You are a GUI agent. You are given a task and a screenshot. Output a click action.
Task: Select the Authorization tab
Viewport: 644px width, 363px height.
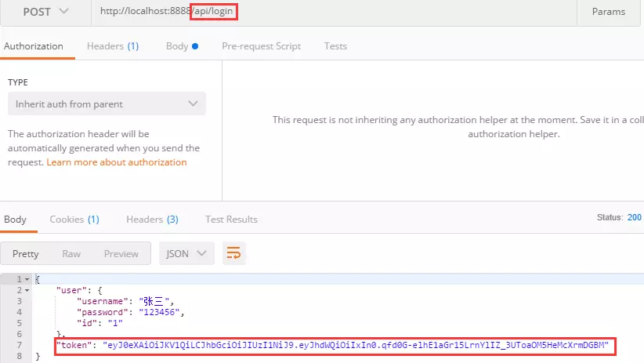pyautogui.click(x=34, y=46)
